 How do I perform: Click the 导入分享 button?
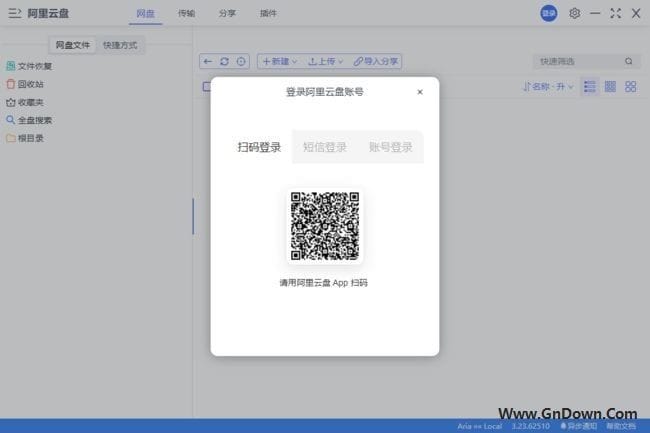pos(376,61)
